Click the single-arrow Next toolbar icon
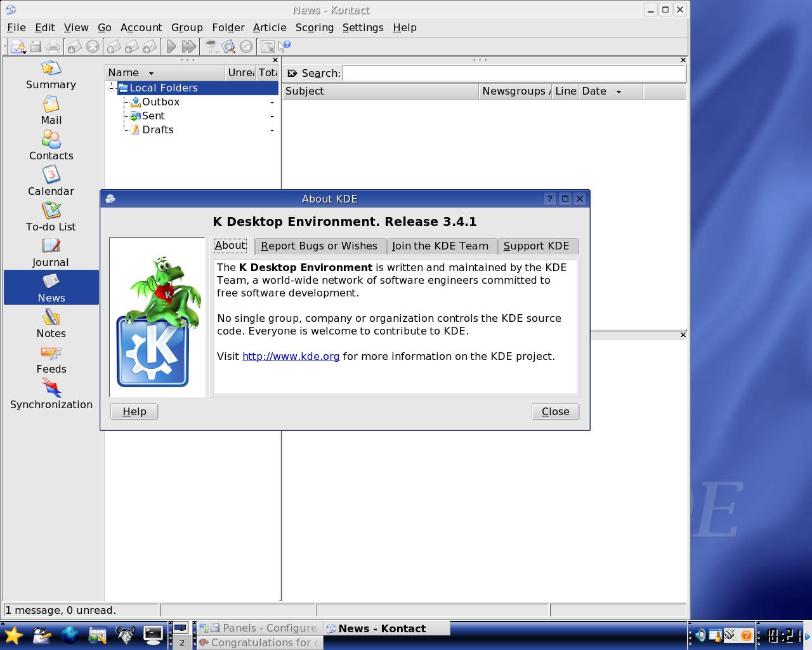812x650 pixels. click(171, 46)
